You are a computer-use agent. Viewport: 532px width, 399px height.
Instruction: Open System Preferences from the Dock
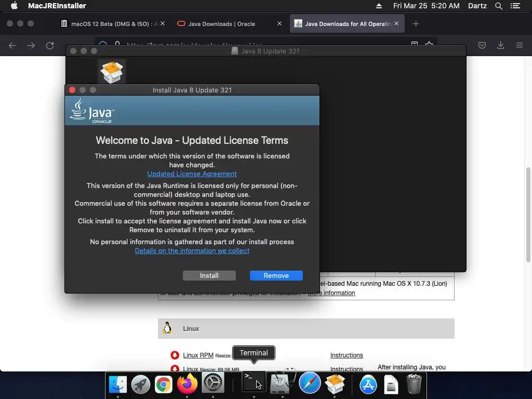click(212, 383)
